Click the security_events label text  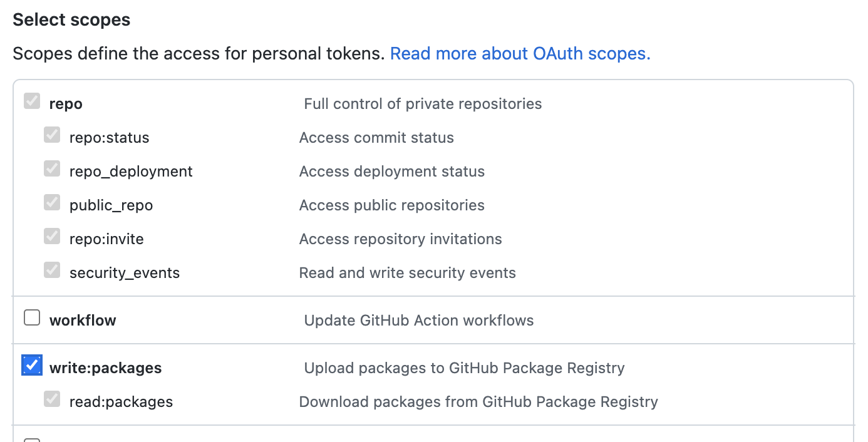click(125, 273)
